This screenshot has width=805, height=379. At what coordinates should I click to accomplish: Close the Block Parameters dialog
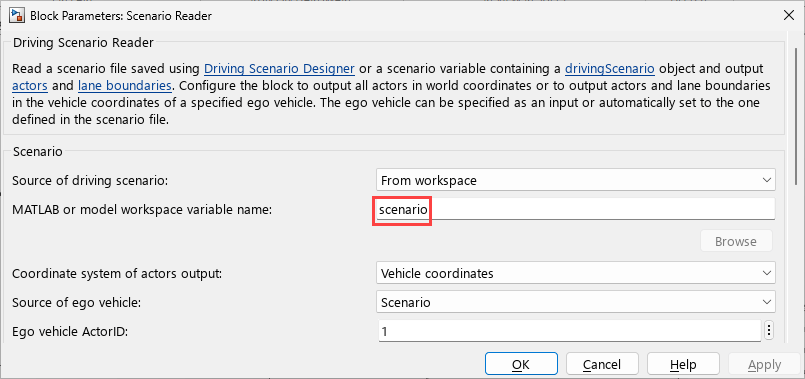[x=789, y=15]
